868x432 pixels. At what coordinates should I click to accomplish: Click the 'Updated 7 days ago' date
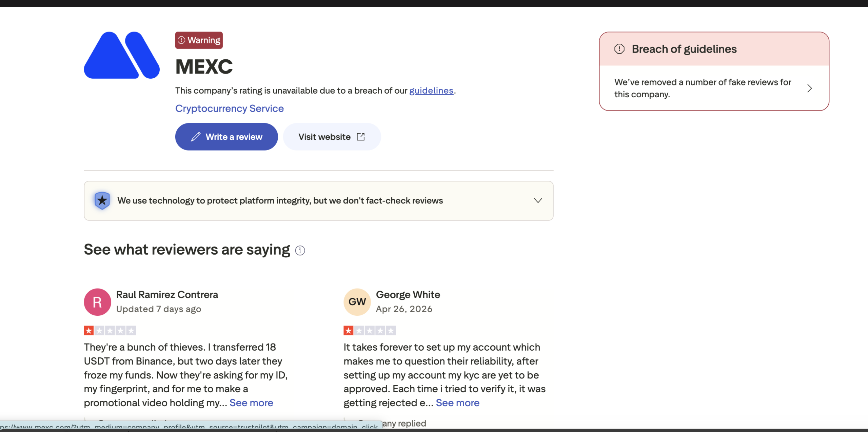(159, 309)
